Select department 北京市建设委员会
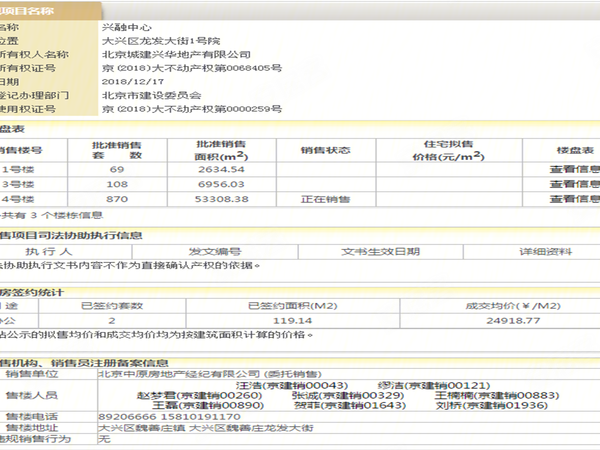The height and width of the screenshot is (450, 600). 152,95
